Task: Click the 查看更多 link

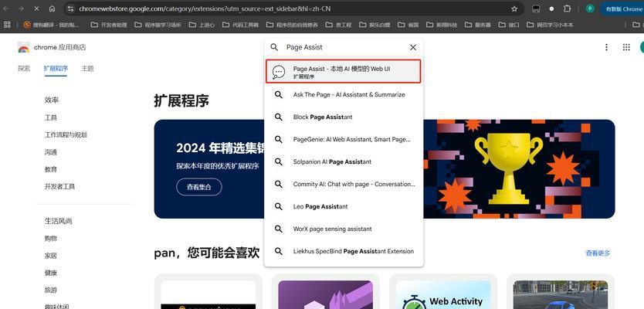Action: point(598,253)
